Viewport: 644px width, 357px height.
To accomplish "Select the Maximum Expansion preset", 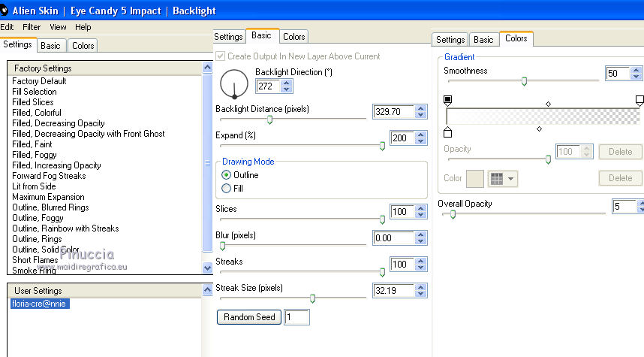I will (48, 197).
